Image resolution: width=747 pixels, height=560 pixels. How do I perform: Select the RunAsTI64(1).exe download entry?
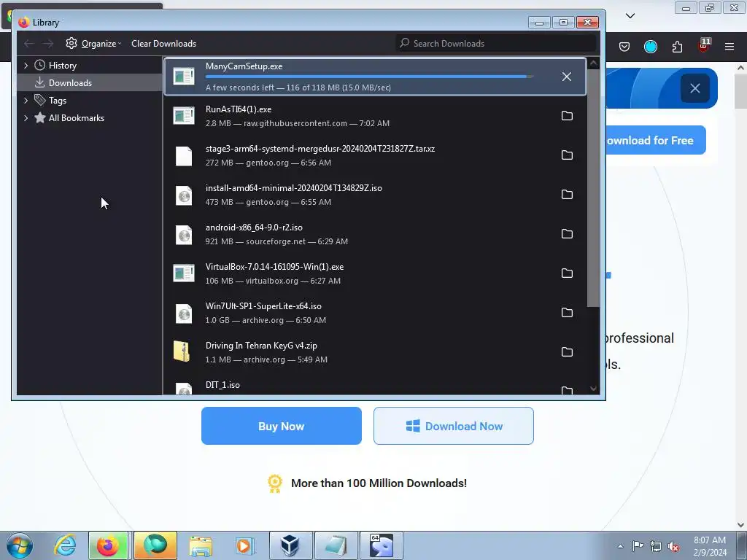coord(375,116)
